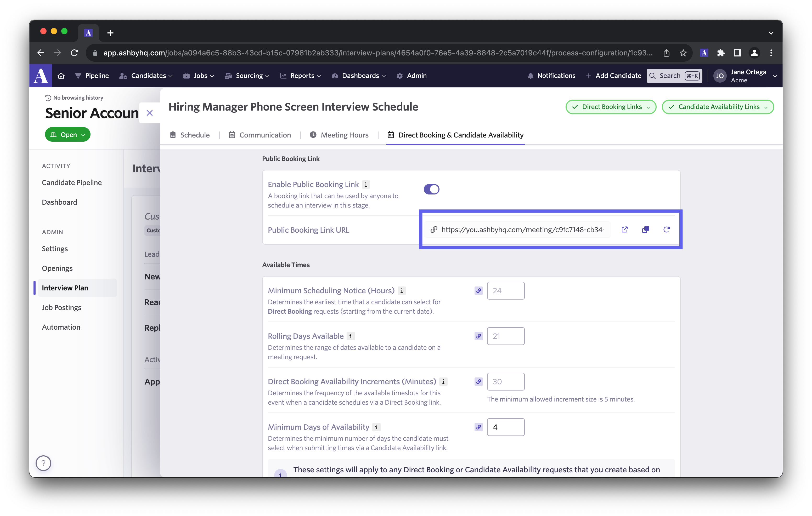The height and width of the screenshot is (516, 812).
Task: Open the green Open job status dropdown
Action: point(67,134)
